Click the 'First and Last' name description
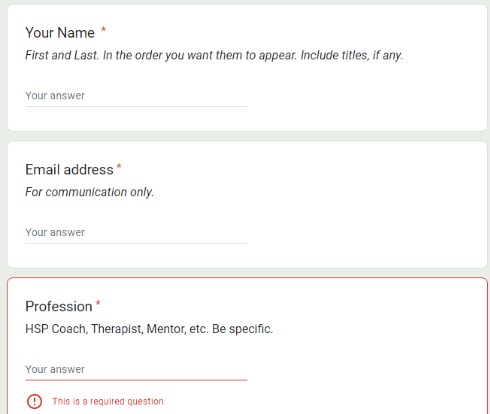Image resolution: width=490 pixels, height=414 pixels. tap(214, 55)
